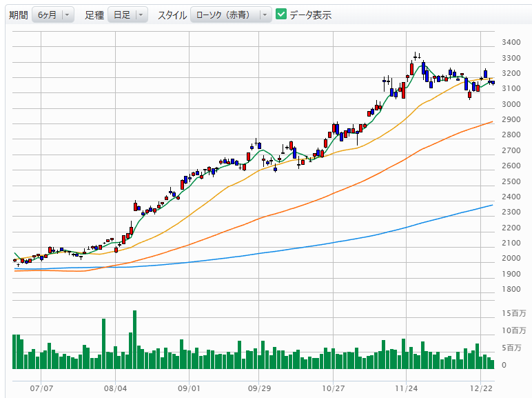This screenshot has height=398, width=532.
Task: Click the 09/29 date label on the axis
Action: [259, 388]
